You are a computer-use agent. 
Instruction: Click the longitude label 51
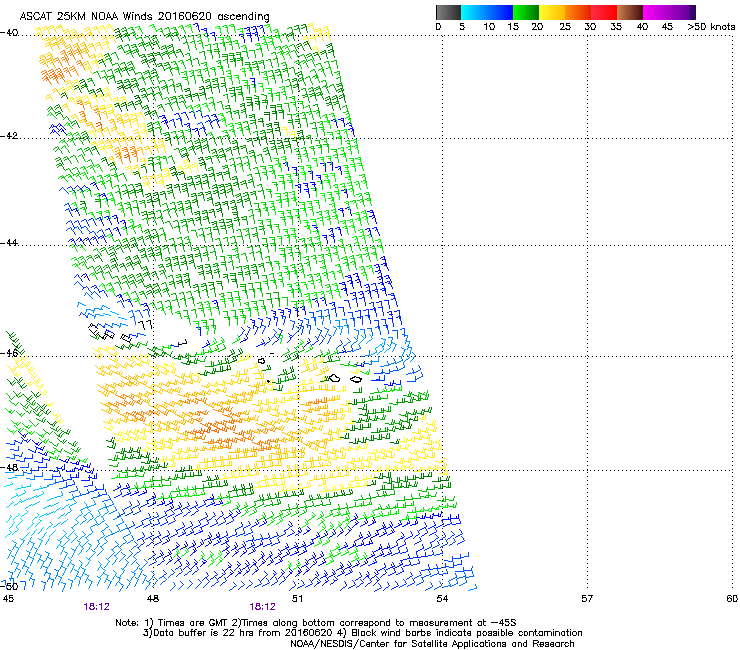[297, 599]
